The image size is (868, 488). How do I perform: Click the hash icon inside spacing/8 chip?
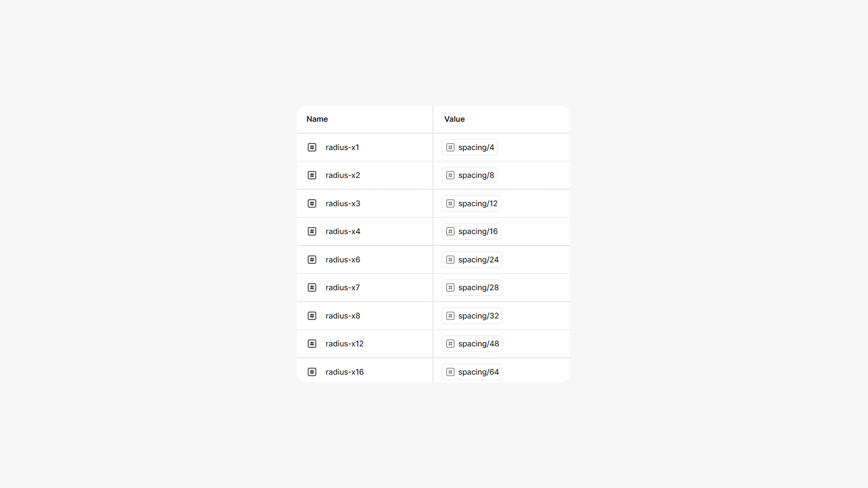coord(450,175)
